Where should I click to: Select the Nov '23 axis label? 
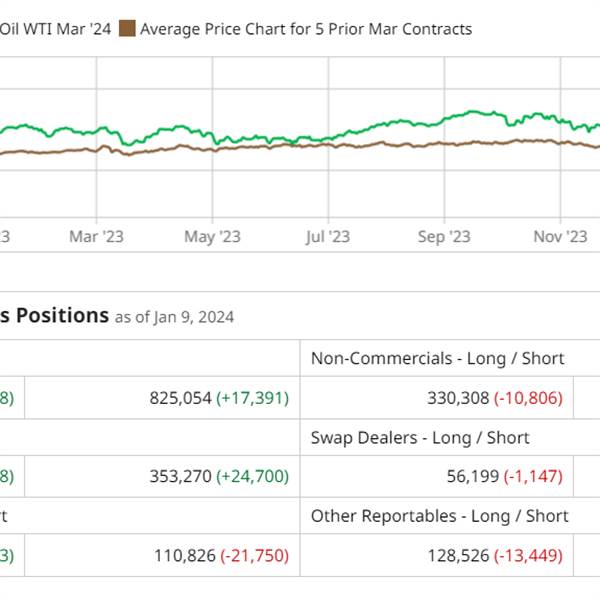(x=560, y=236)
